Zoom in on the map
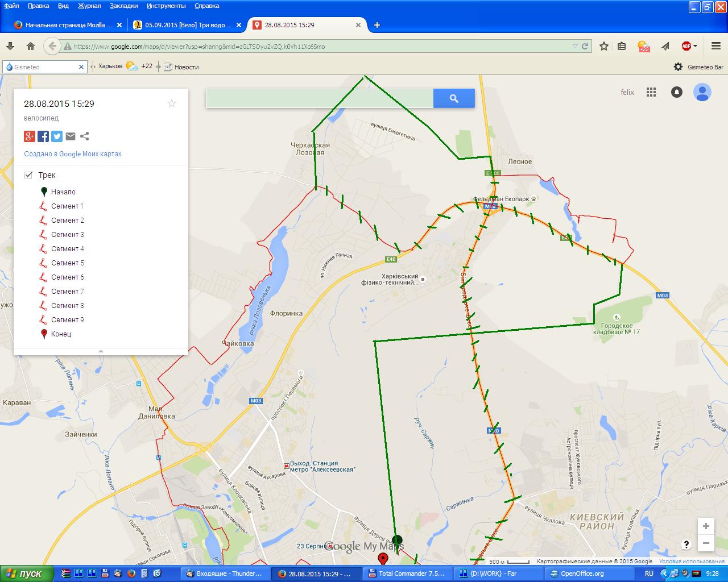The image size is (728, 582). coord(706,526)
